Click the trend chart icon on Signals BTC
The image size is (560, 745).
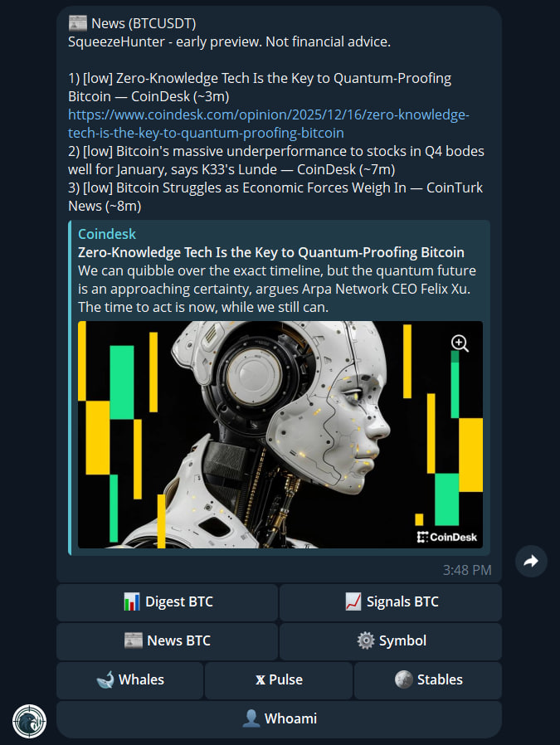353,601
